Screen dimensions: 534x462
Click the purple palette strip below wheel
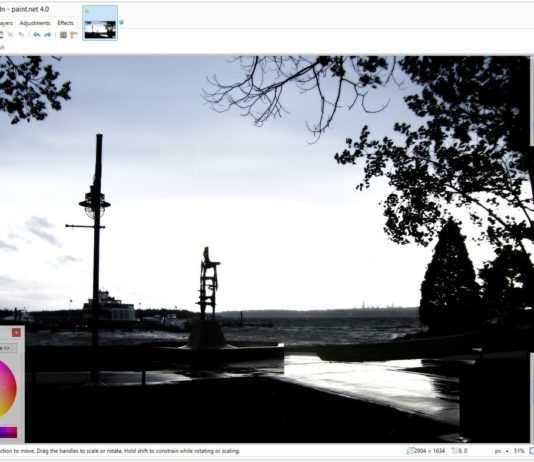[x=8, y=432]
